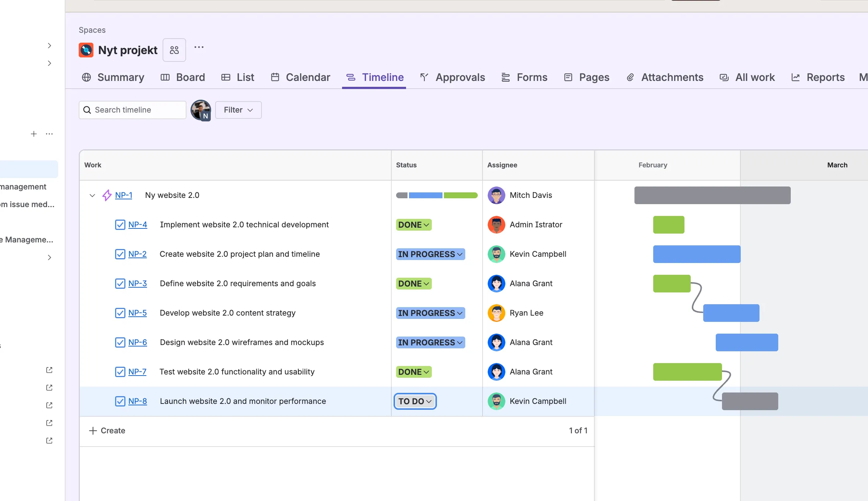Click the team members icon beside Nyt projekt
Image resolution: width=868 pixels, height=501 pixels.
click(174, 50)
